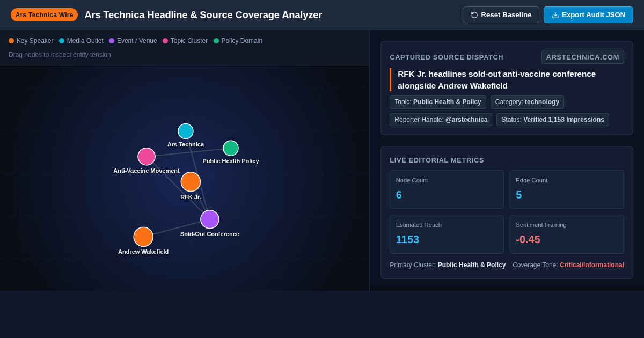Select the purple Sold-Out Conference node
This screenshot has height=338, width=644.
[x=210, y=219]
